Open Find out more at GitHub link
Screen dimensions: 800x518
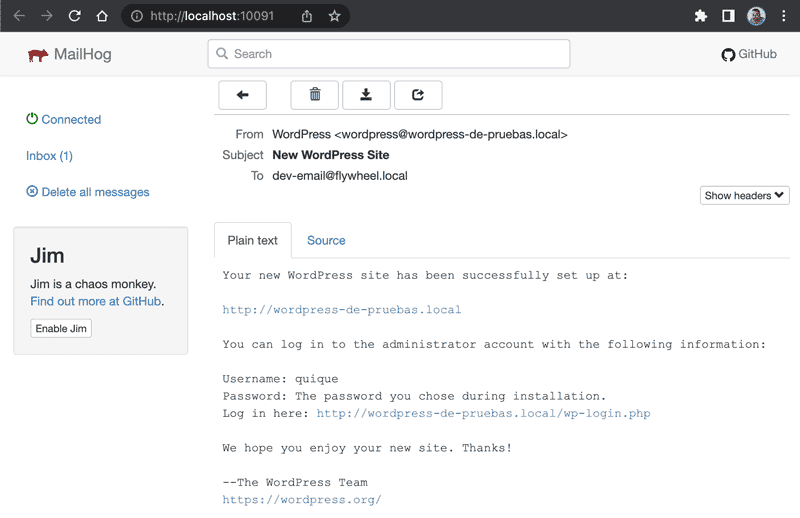96,301
